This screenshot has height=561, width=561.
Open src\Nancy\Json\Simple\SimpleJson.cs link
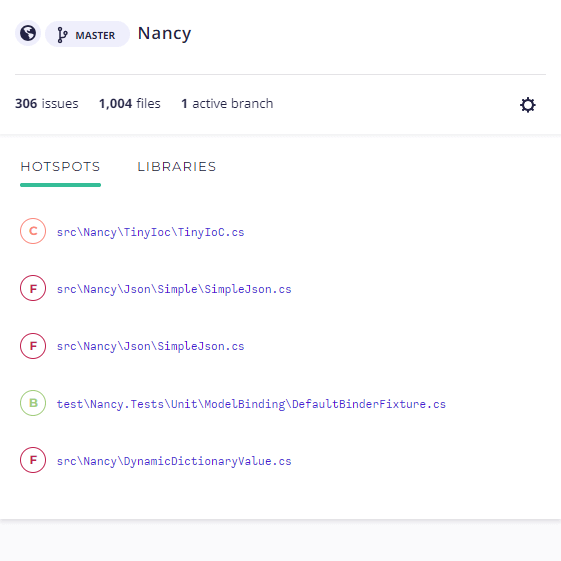click(174, 289)
